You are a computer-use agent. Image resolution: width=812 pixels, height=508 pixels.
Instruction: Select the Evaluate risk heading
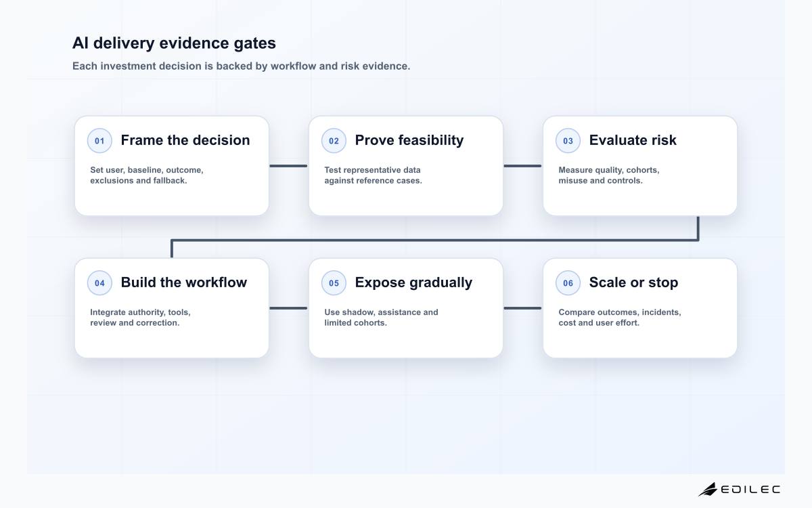tap(633, 140)
